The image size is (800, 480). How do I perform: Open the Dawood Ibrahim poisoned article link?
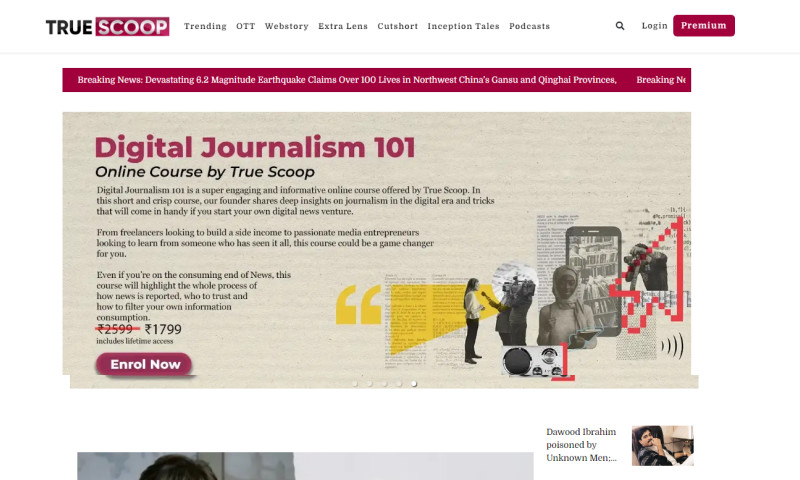point(581,445)
